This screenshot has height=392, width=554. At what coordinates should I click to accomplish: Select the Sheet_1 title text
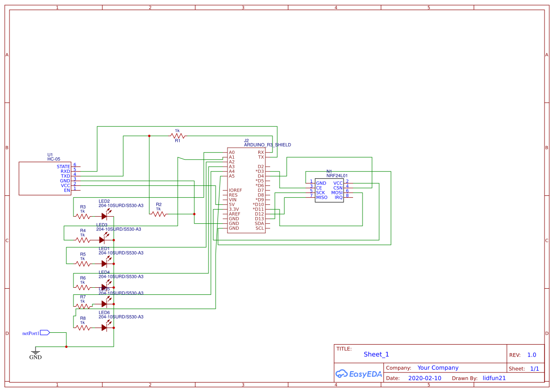(x=376, y=354)
